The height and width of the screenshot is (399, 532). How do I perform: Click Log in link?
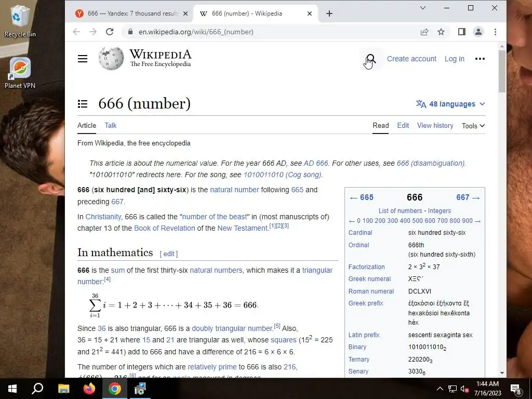tap(454, 59)
